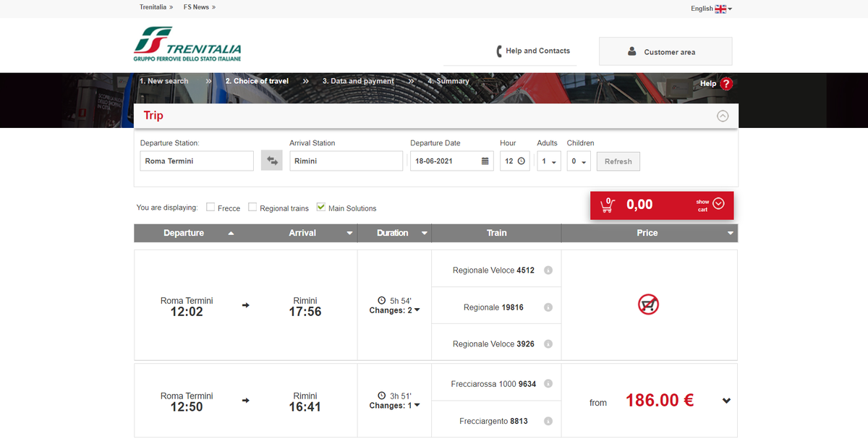This screenshot has height=439, width=868.
Task: Toggle the Frecce filter checkbox
Action: [210, 207]
